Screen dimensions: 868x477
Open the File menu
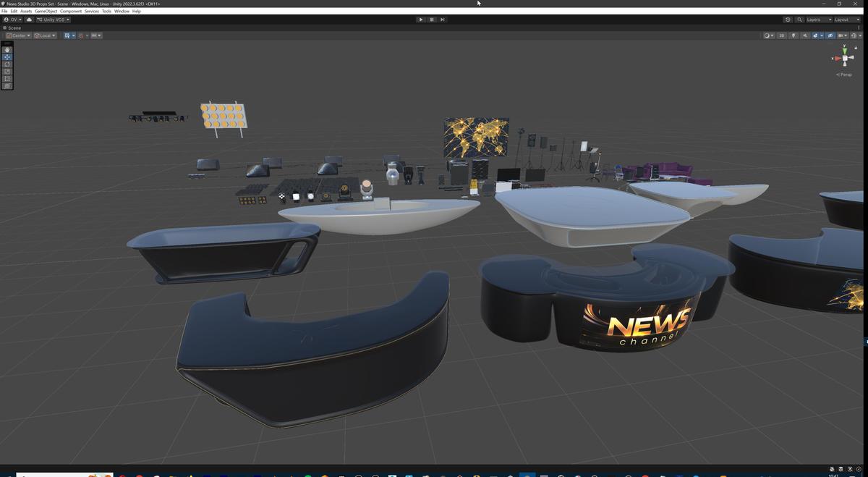4,11
